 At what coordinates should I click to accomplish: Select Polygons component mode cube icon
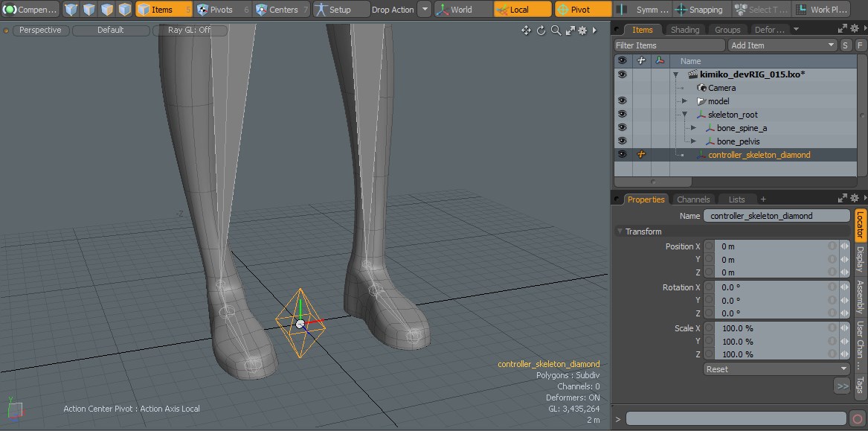[x=107, y=10]
